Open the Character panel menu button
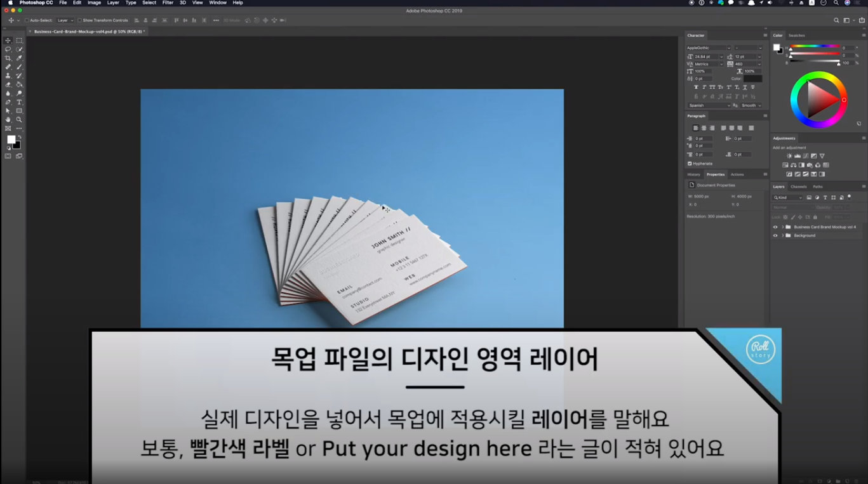This screenshot has width=868, height=484. coord(766,36)
